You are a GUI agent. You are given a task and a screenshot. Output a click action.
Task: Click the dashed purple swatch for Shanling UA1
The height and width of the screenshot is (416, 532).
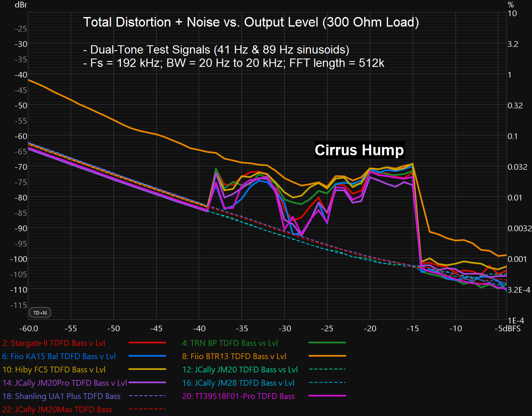[x=148, y=396]
